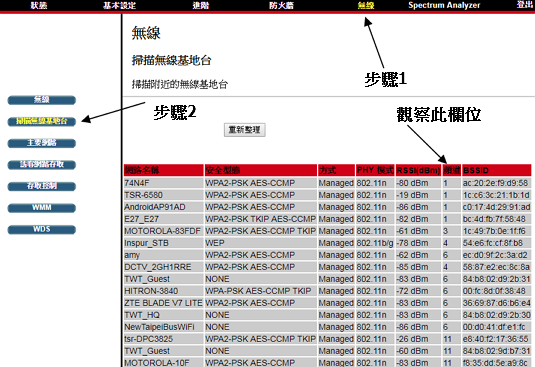Click the Inspur_STB network entry
The image size is (535, 367).
[x=146, y=243]
